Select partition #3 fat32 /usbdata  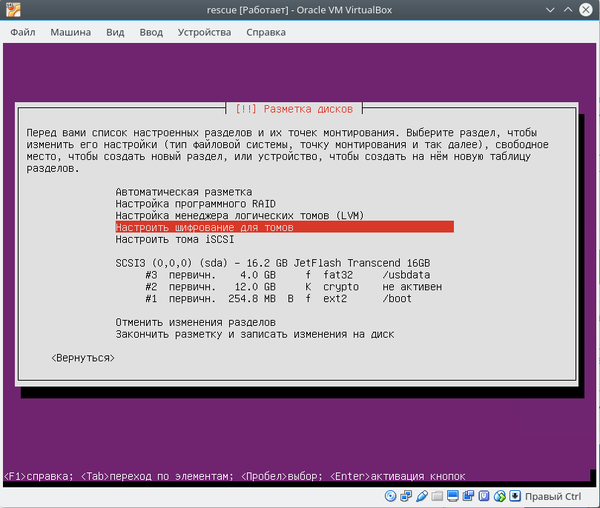point(287,275)
